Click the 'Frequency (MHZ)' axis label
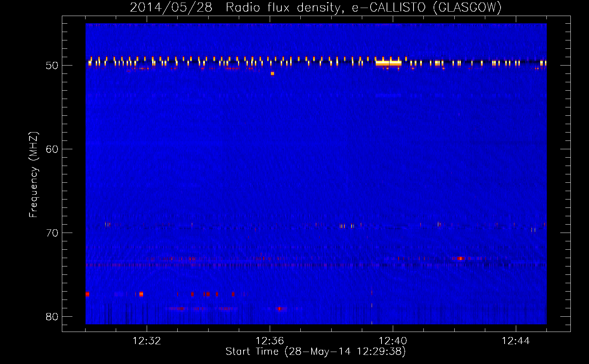This screenshot has height=364, width=589. pos(33,175)
